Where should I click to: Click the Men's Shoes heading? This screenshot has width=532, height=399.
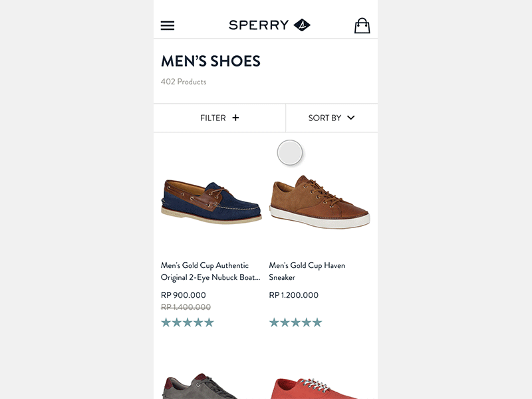[211, 61]
